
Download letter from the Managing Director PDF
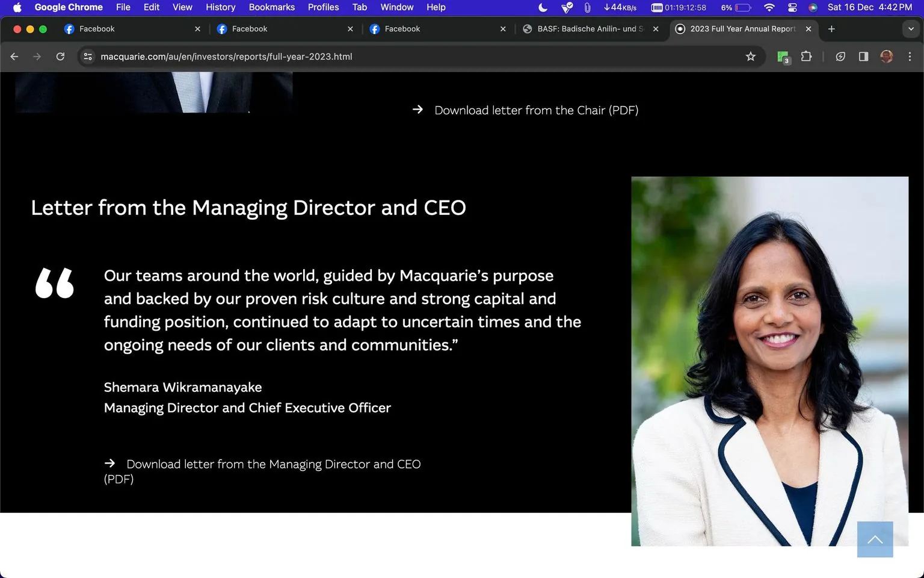(x=273, y=464)
